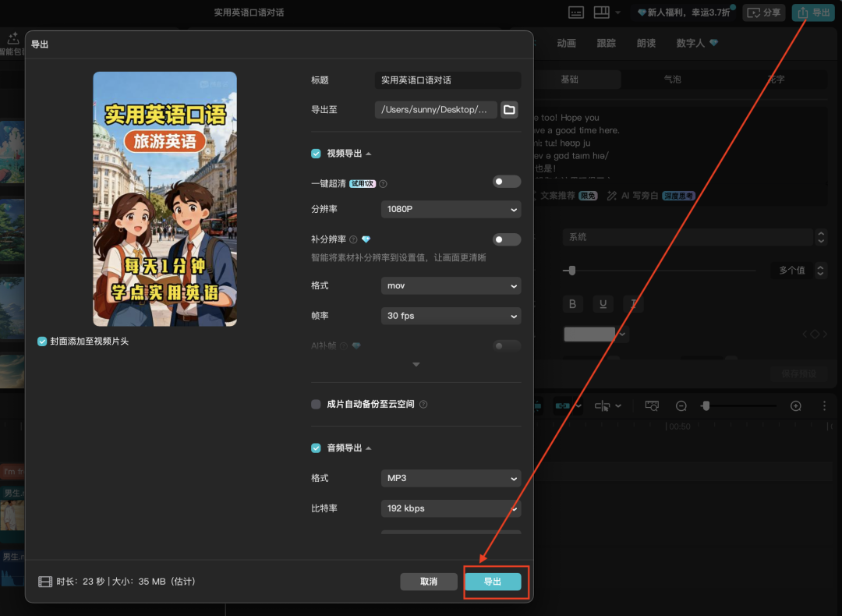Screen dimensions: 842x616
Task: Open the export destination folder picker
Action: coord(508,109)
